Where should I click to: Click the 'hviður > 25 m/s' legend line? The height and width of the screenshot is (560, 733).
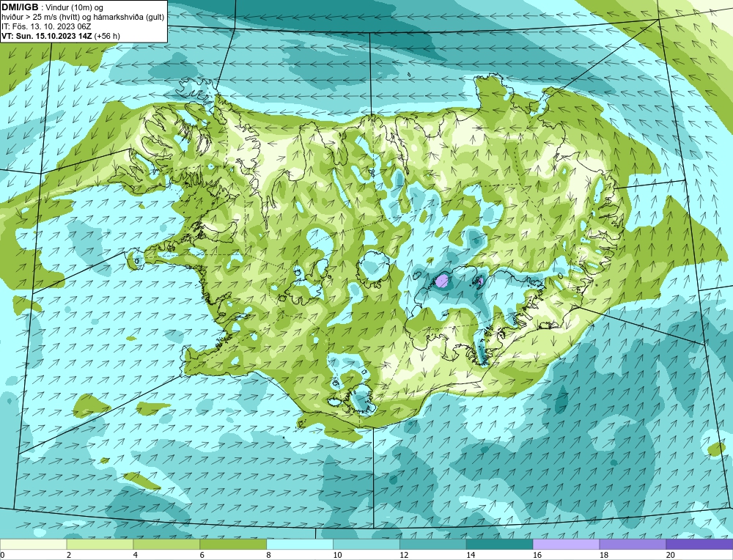click(83, 18)
